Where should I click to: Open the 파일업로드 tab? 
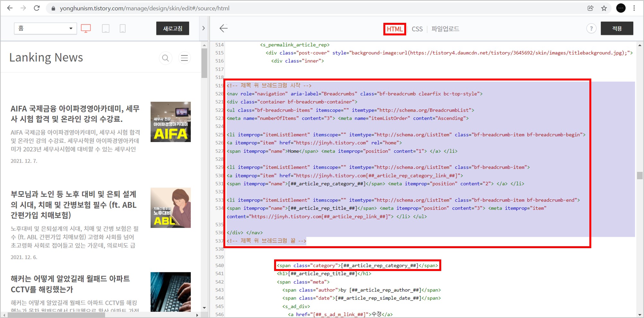[445, 29]
